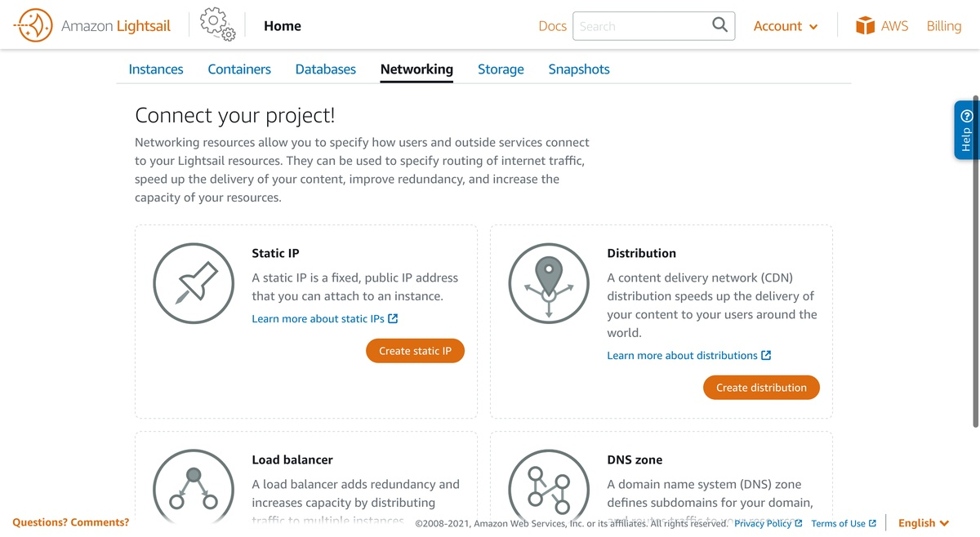Image resolution: width=980 pixels, height=537 pixels.
Task: Click the Load balancer circle icon
Action: point(194,488)
